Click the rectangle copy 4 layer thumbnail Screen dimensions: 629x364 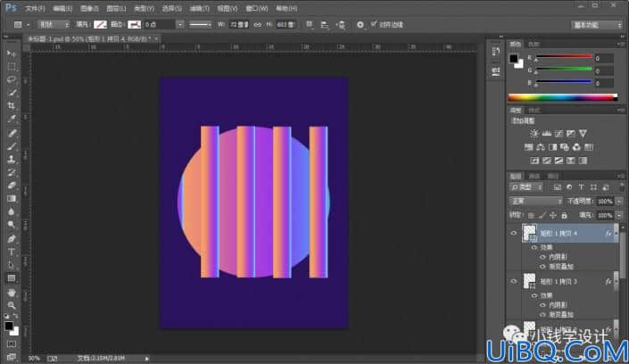click(529, 233)
